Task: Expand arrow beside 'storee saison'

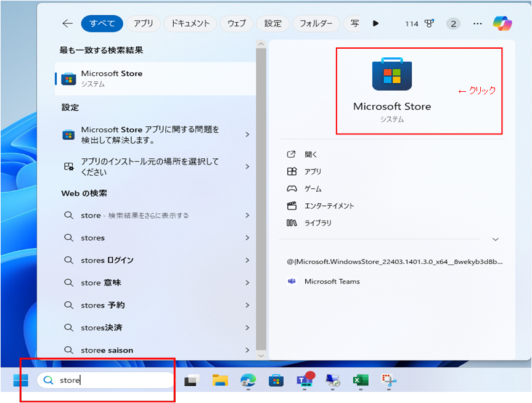Action: tap(247, 350)
